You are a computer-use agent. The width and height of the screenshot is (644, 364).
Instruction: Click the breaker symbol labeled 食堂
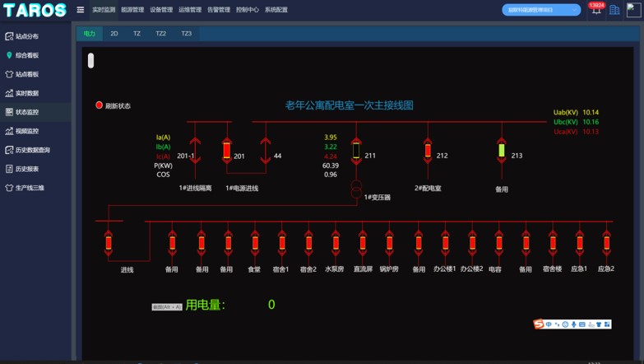[255, 243]
